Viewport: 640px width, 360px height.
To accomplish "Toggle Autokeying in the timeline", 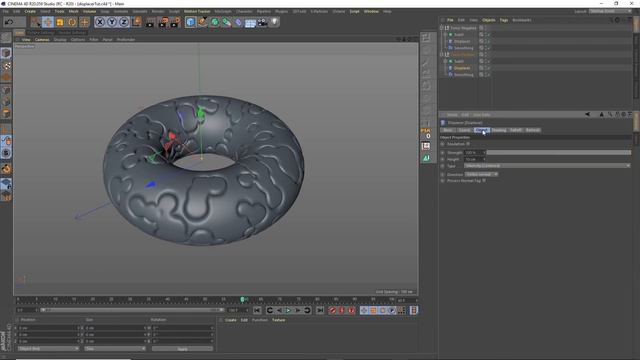I will (342, 311).
